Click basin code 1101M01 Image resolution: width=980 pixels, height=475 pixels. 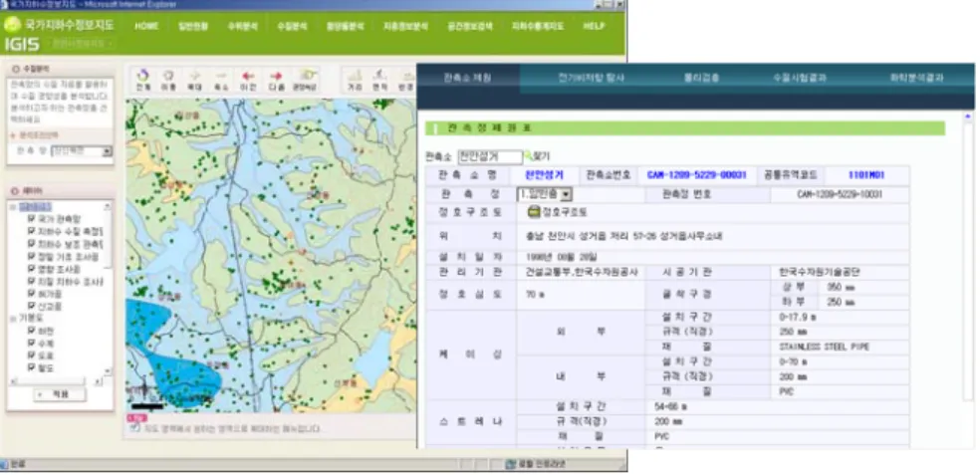point(866,175)
